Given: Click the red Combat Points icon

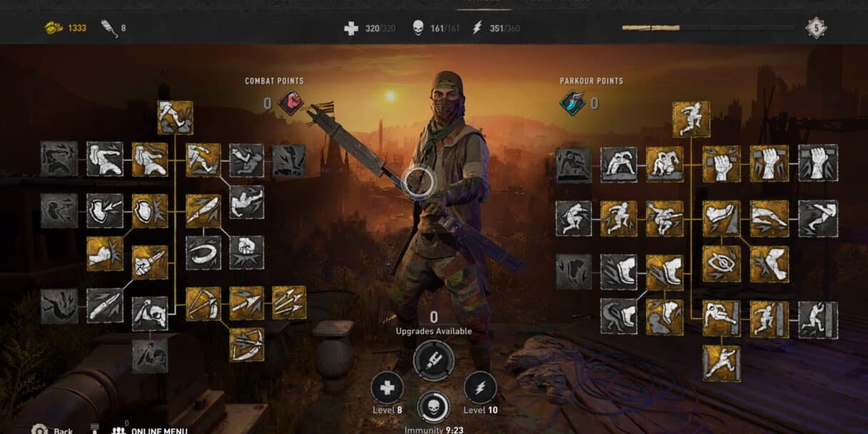Looking at the screenshot, I should 291,104.
